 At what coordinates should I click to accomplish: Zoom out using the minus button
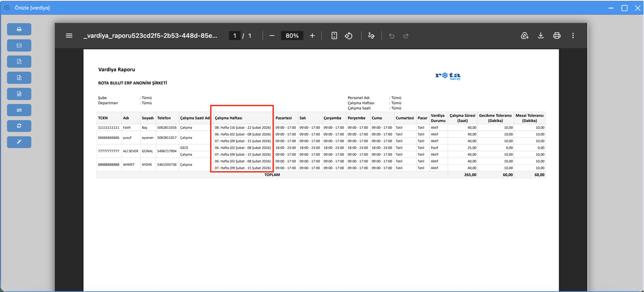pyautogui.click(x=272, y=35)
